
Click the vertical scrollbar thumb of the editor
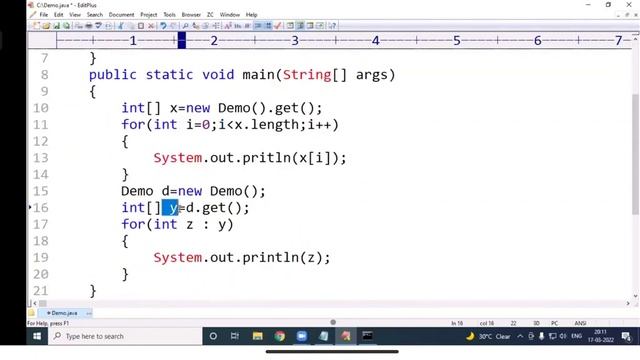click(x=635, y=154)
